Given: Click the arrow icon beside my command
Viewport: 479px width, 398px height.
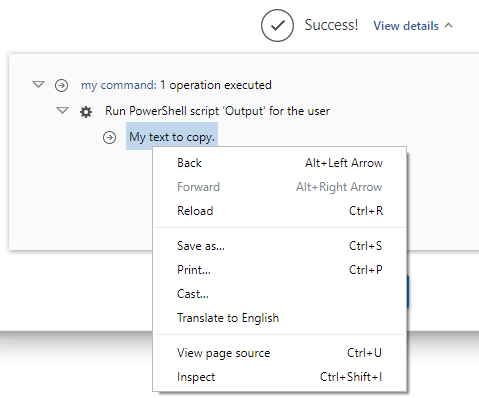Looking at the screenshot, I should [x=62, y=85].
